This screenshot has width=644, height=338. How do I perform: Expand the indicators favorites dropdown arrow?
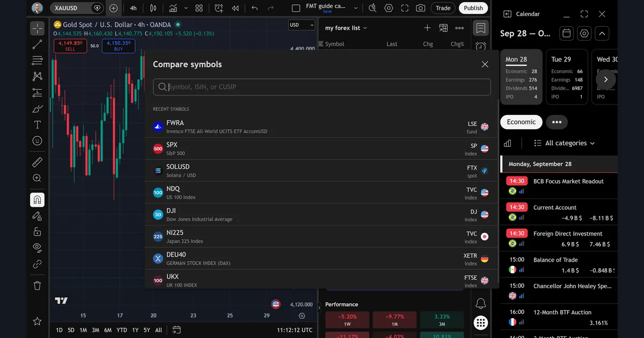(186, 8)
